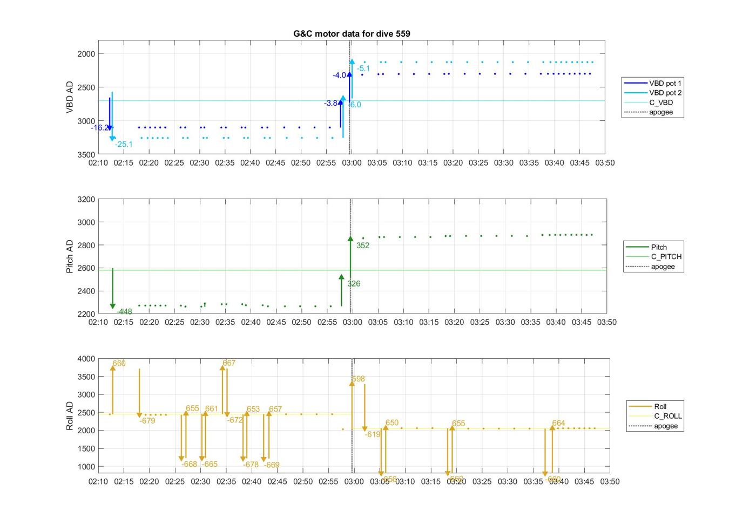
Task: Click 'C_ROLL' legend entry
Action: pos(656,416)
